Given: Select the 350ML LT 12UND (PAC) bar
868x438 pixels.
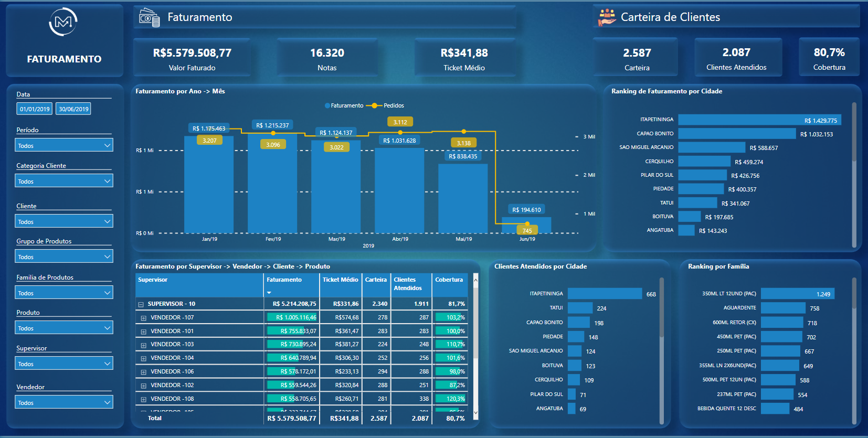Looking at the screenshot, I should (798, 294).
